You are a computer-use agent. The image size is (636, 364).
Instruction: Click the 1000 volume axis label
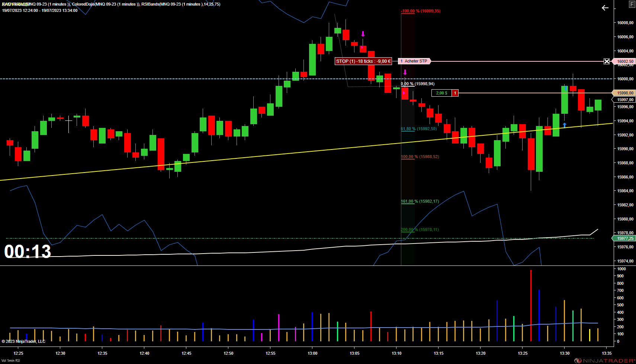(x=621, y=269)
